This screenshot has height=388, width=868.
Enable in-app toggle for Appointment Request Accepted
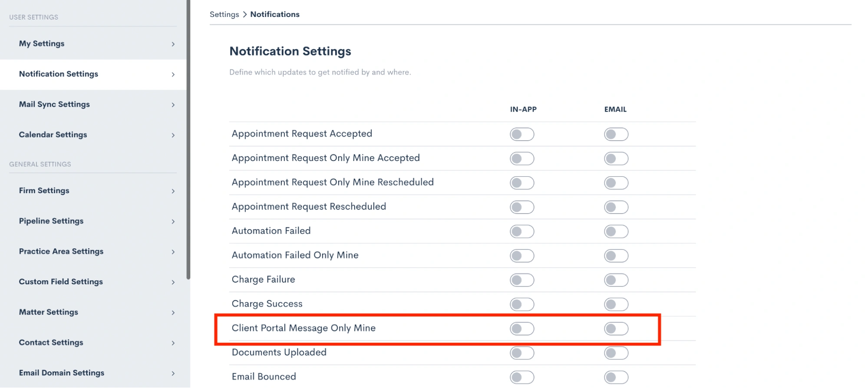522,134
